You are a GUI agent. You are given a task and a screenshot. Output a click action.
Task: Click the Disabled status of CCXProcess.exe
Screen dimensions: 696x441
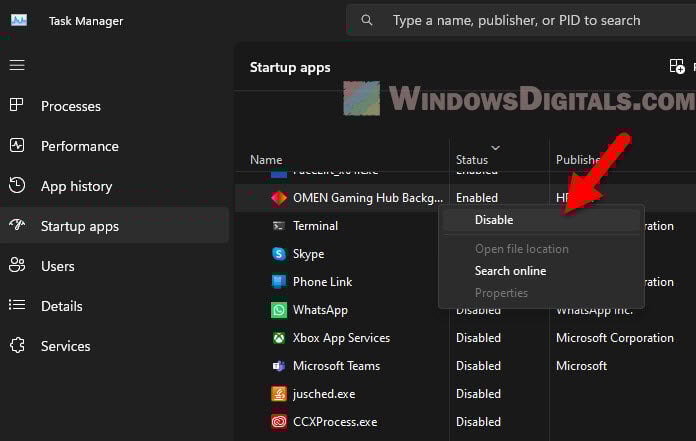(478, 422)
